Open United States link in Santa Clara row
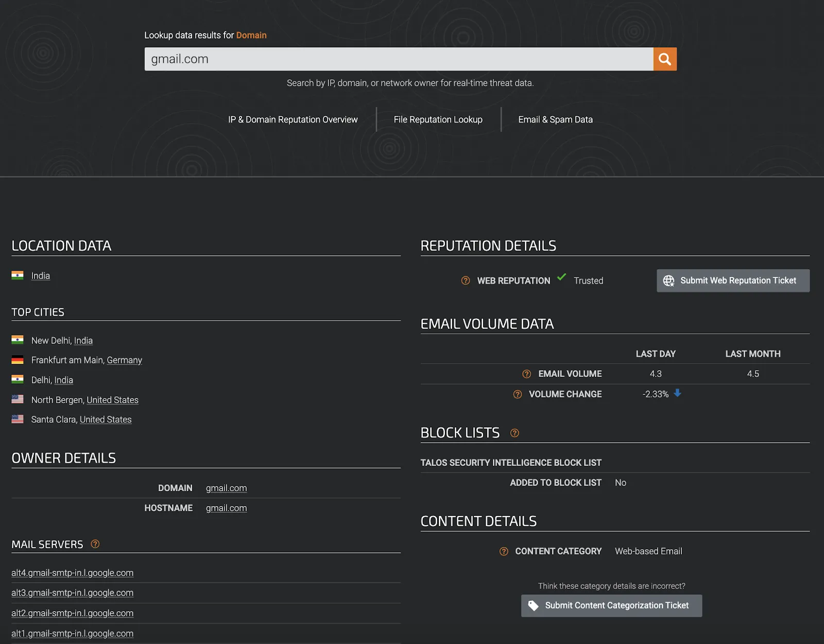Image resolution: width=824 pixels, height=644 pixels. [x=106, y=420]
